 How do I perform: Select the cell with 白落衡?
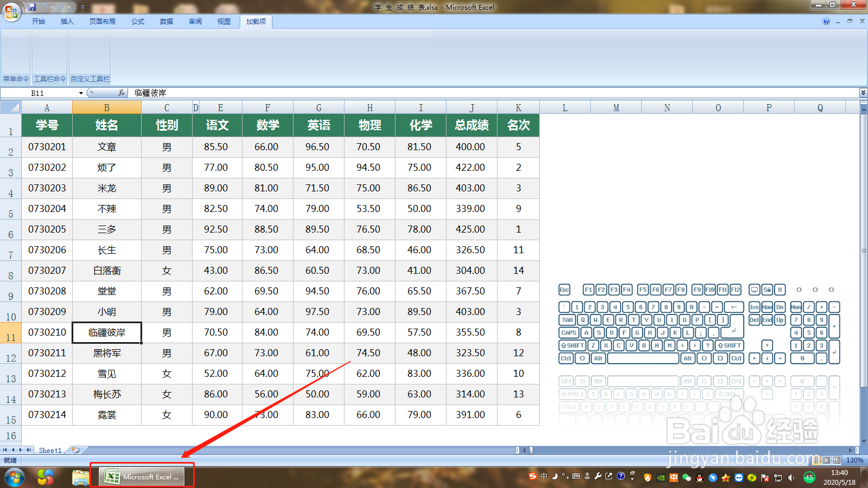107,271
